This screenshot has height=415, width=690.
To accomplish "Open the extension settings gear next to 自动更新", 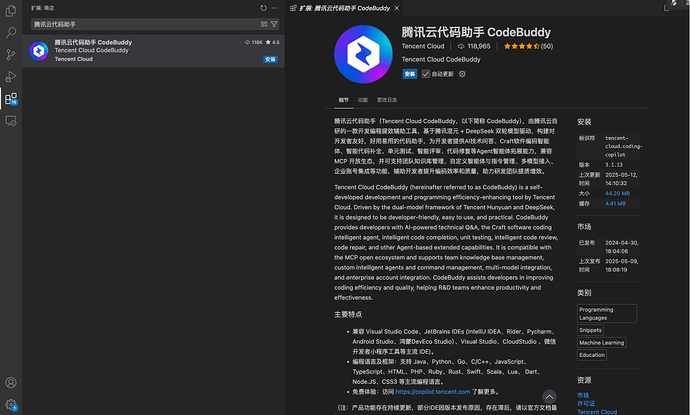I will [x=462, y=74].
